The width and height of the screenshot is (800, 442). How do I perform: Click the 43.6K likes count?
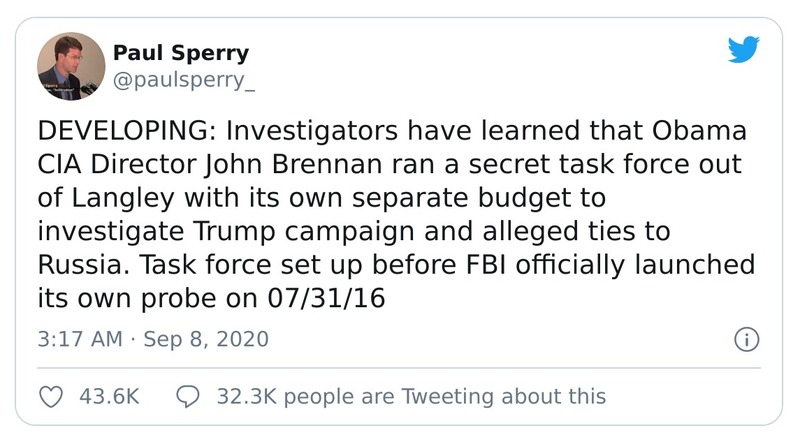pos(108,396)
